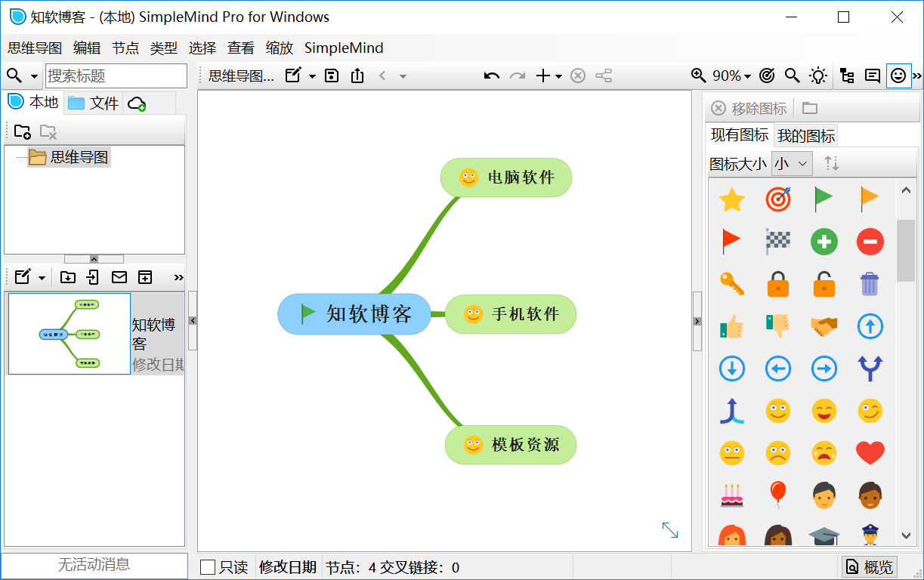Pick the handshake icon
This screenshot has width=924, height=580.
click(824, 326)
